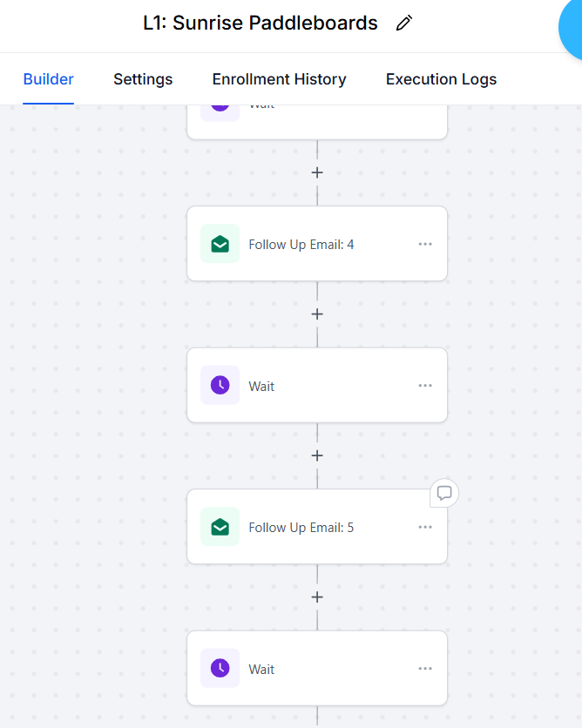Click the Follow Up Email: 5 envelope icon

tap(220, 527)
